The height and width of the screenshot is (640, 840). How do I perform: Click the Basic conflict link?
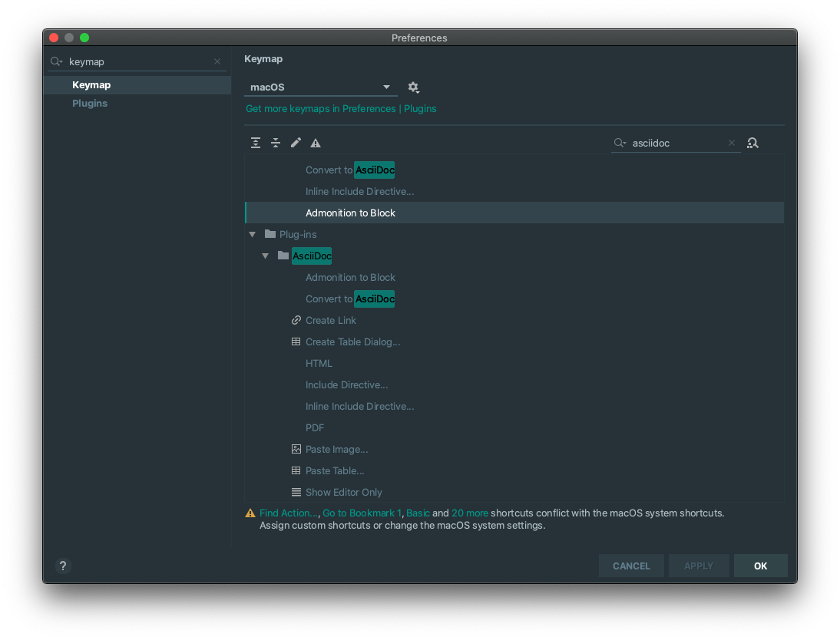[x=418, y=513]
